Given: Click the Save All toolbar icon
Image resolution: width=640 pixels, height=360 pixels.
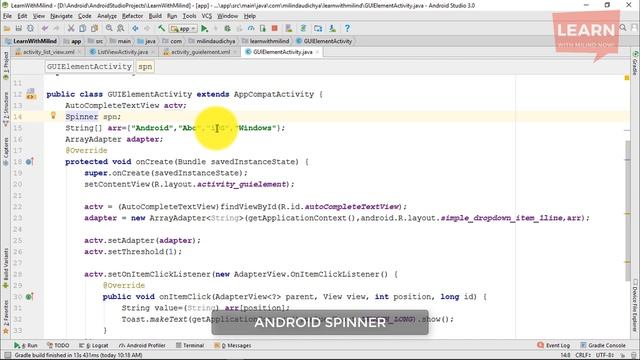Looking at the screenshot, I should (x=19, y=29).
